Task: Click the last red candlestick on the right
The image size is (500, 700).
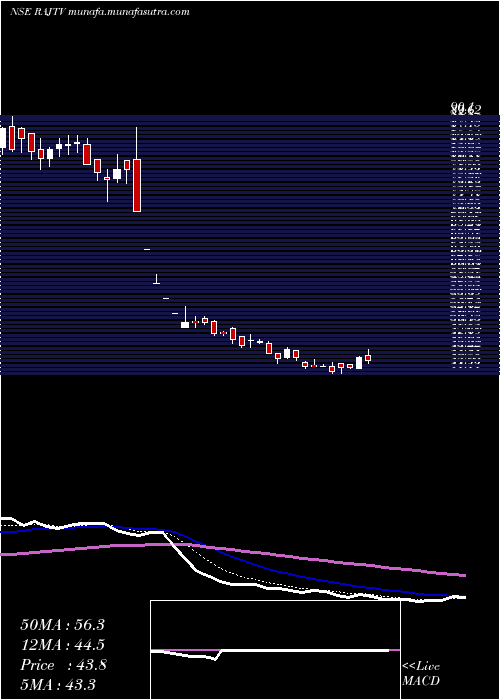Action: tap(368, 357)
